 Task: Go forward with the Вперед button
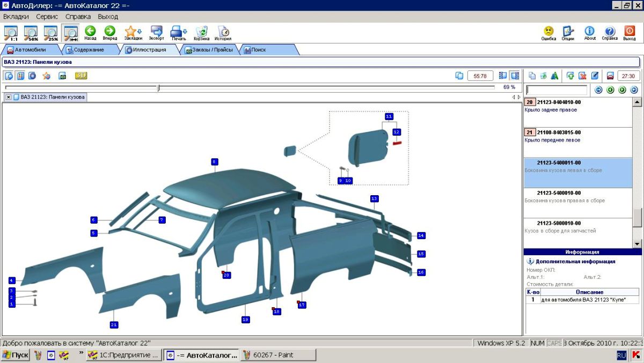coord(110,33)
